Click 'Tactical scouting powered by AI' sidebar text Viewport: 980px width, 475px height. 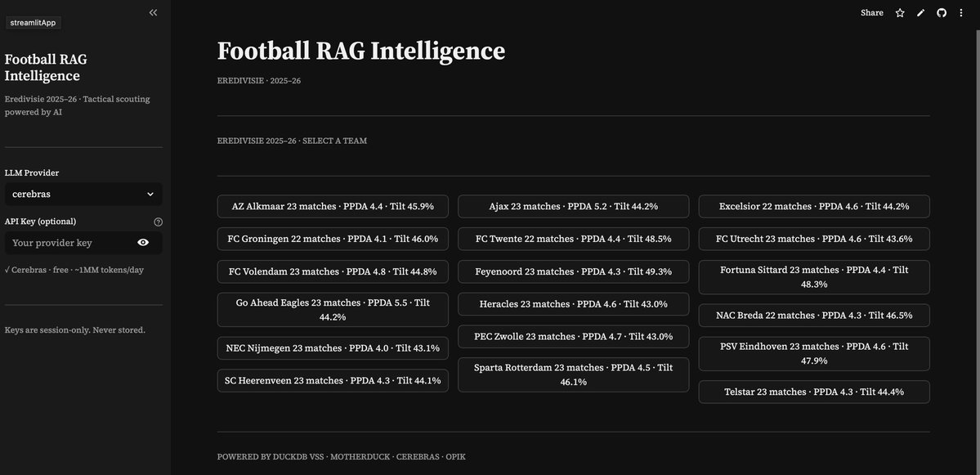point(78,105)
